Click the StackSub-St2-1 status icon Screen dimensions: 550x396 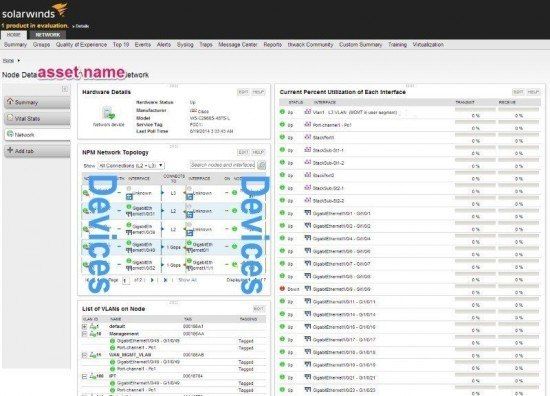(282, 187)
